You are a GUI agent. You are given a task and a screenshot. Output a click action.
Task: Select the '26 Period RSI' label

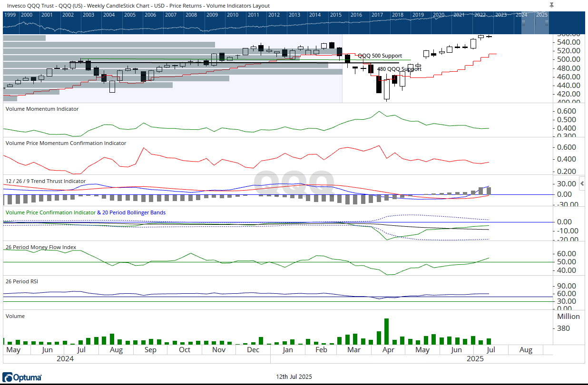click(21, 281)
